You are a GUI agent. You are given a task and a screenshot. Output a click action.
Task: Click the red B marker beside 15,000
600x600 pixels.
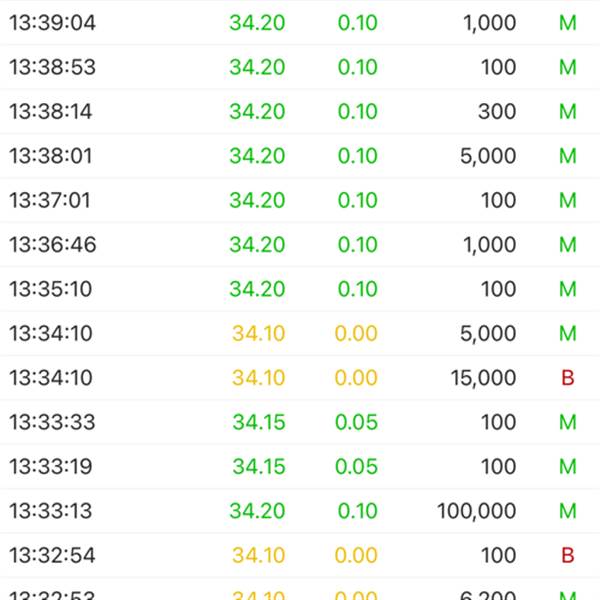click(567, 378)
